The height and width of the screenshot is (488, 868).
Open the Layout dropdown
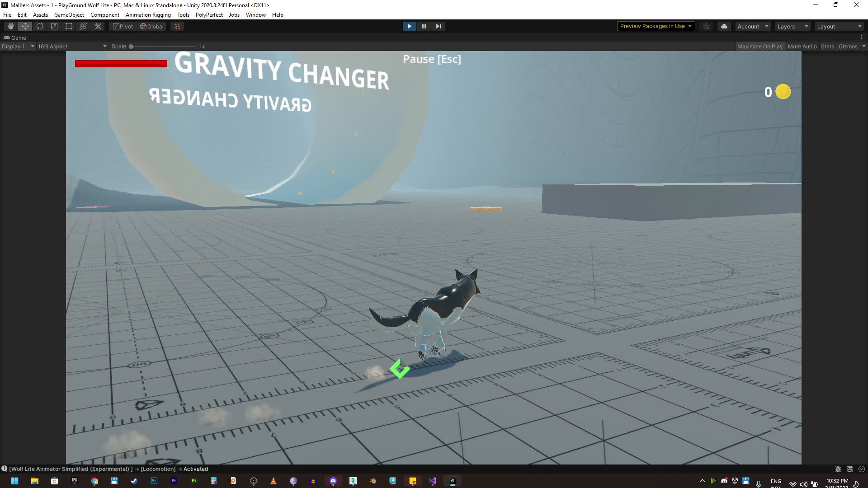[839, 26]
